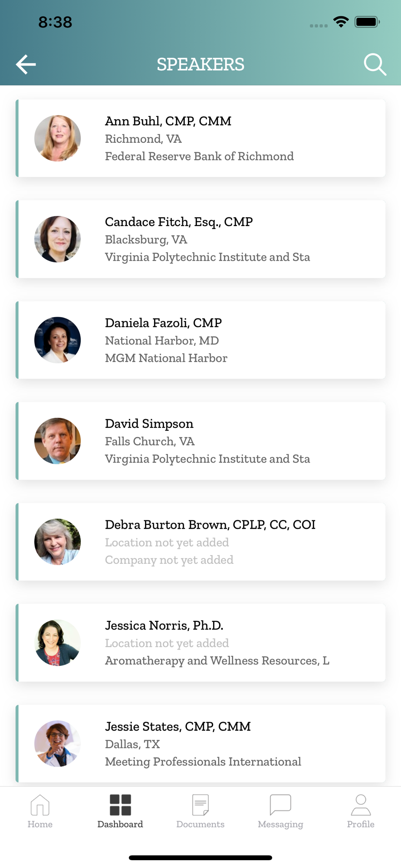Open Jessica Norris, Ph.D. speaker details
The image size is (401, 868).
tap(200, 643)
